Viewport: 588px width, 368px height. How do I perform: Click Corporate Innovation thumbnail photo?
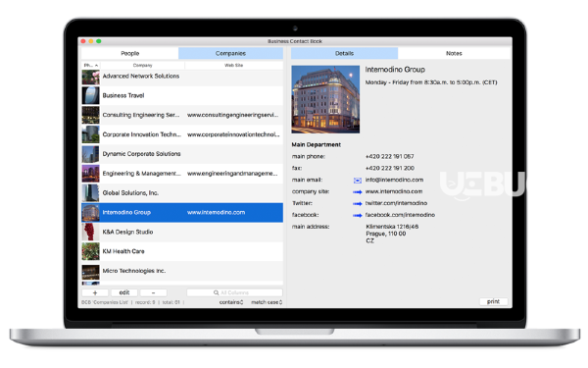[x=91, y=134]
